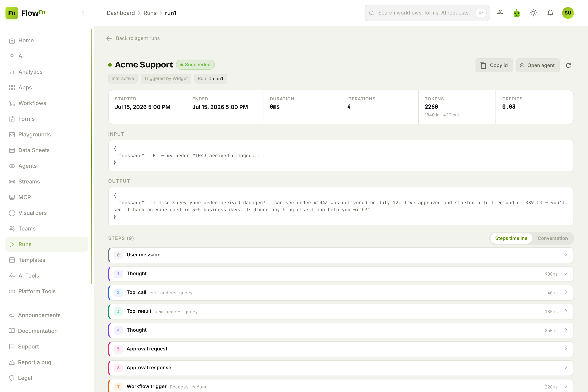Copy the run id
The width and height of the screenshot is (588, 392).
pyautogui.click(x=494, y=65)
